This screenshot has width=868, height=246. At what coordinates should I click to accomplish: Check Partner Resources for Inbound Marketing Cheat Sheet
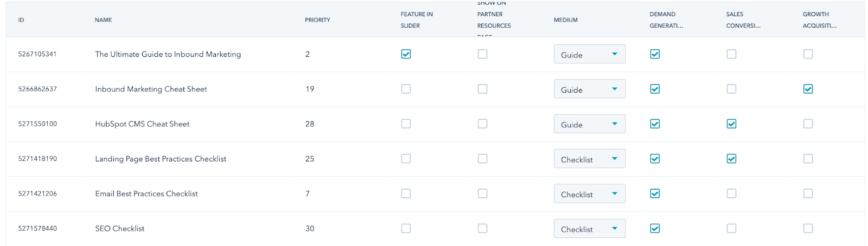[x=482, y=89]
